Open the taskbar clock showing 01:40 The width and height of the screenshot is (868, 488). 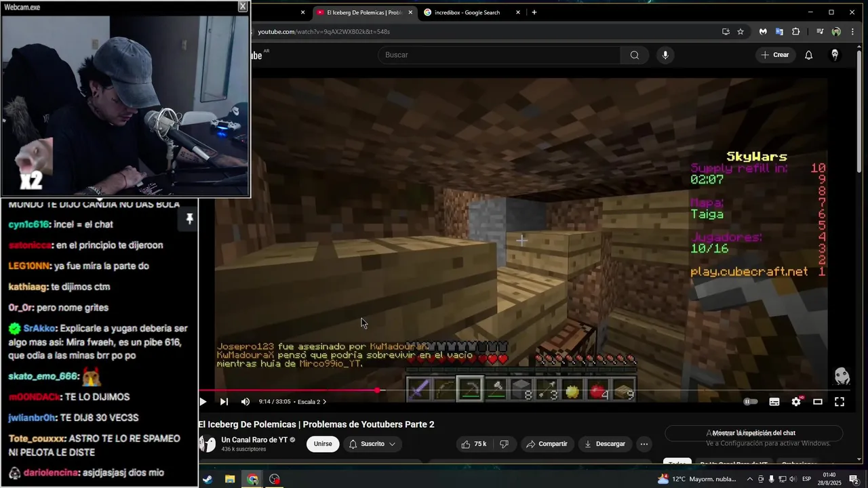[829, 479]
